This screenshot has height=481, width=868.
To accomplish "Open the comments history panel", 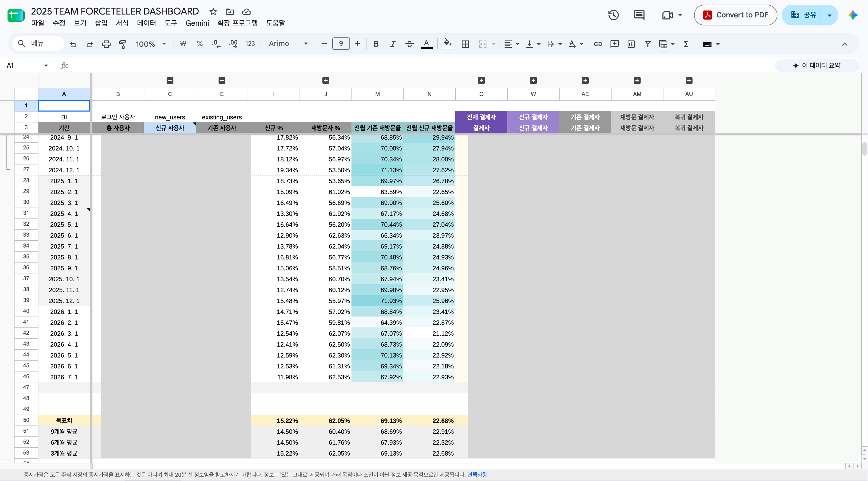I will [639, 15].
